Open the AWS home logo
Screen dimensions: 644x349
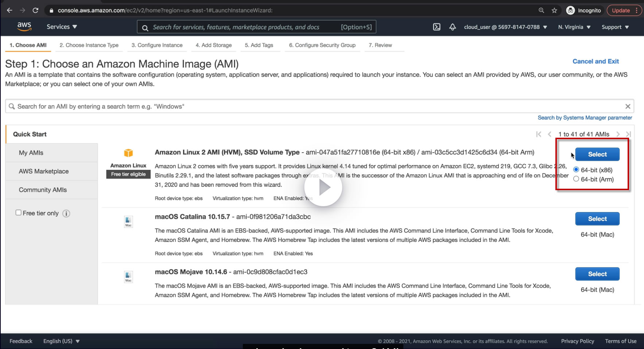click(24, 27)
